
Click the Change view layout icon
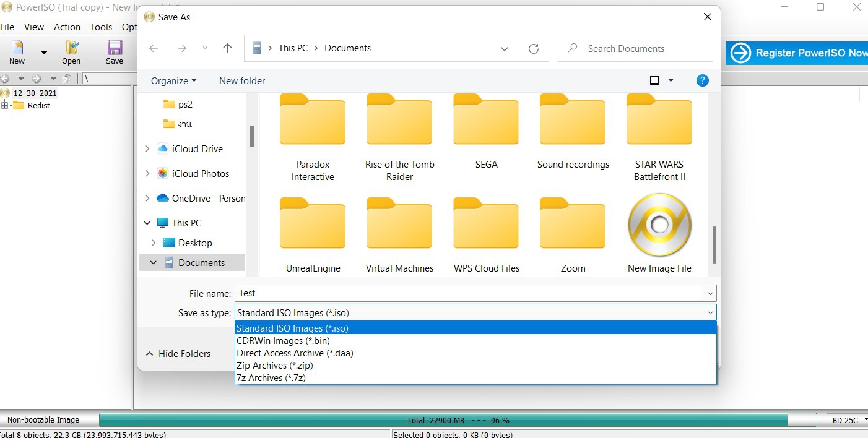pos(654,80)
